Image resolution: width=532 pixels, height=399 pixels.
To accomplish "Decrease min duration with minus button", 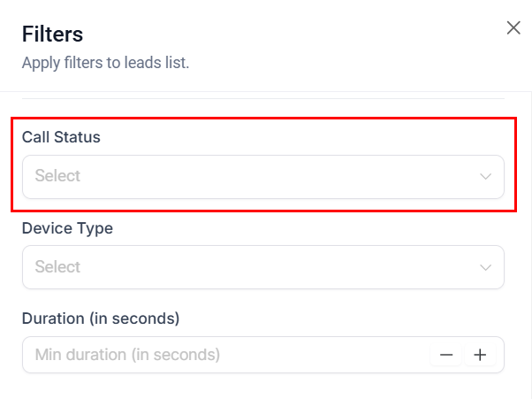I will coord(447,355).
